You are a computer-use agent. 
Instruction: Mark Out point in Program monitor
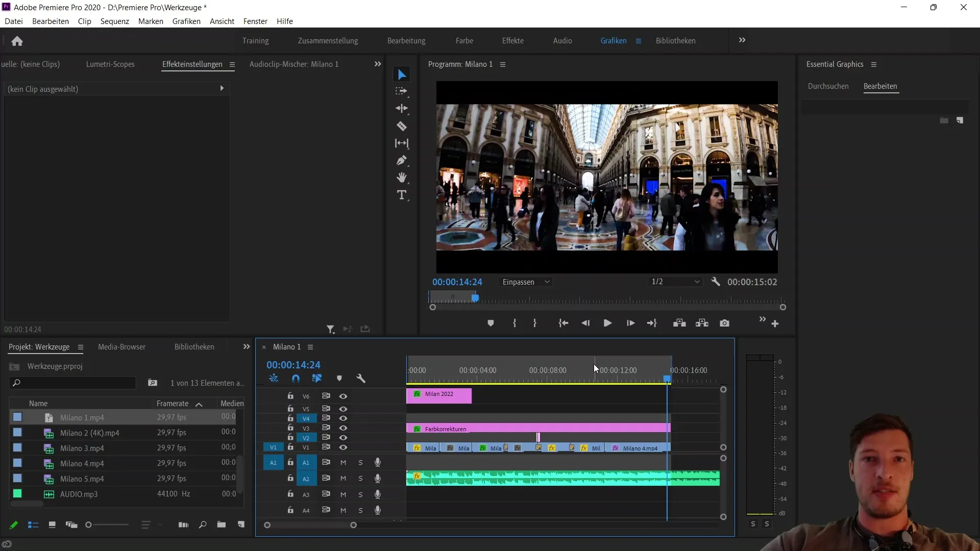[x=534, y=323]
